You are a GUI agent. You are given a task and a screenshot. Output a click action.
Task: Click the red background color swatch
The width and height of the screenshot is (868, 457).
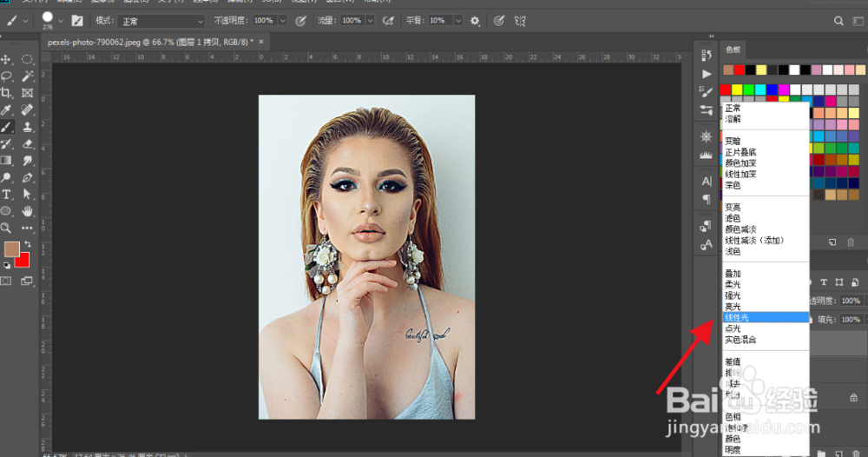coord(23,261)
